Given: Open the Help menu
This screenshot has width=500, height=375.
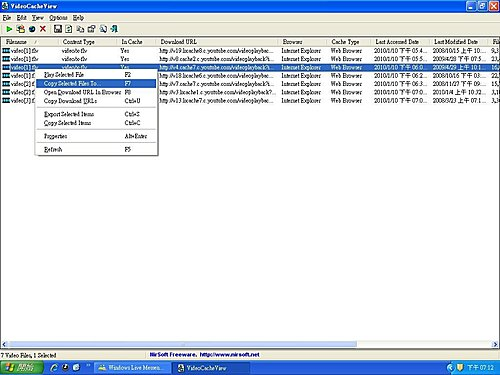Looking at the screenshot, I should (78, 18).
